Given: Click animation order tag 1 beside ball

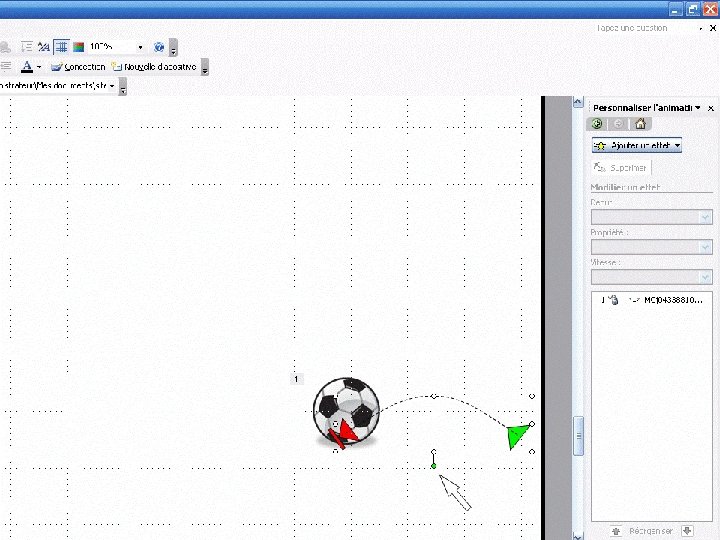Looking at the screenshot, I should point(296,379).
